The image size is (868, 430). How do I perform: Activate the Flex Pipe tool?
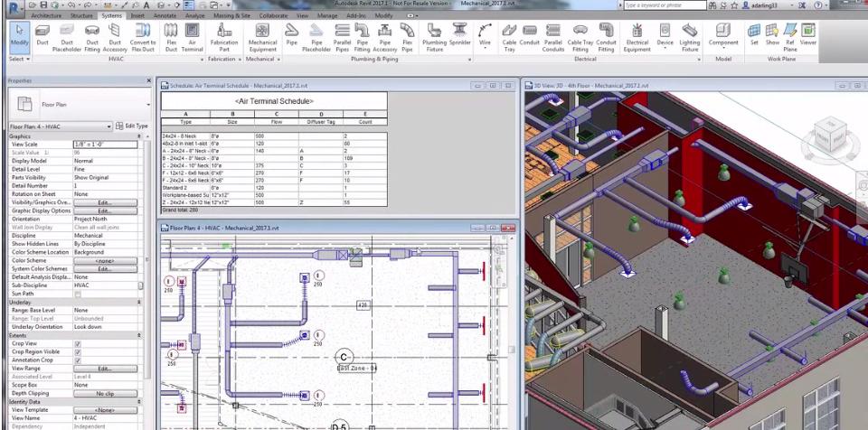[x=407, y=38]
